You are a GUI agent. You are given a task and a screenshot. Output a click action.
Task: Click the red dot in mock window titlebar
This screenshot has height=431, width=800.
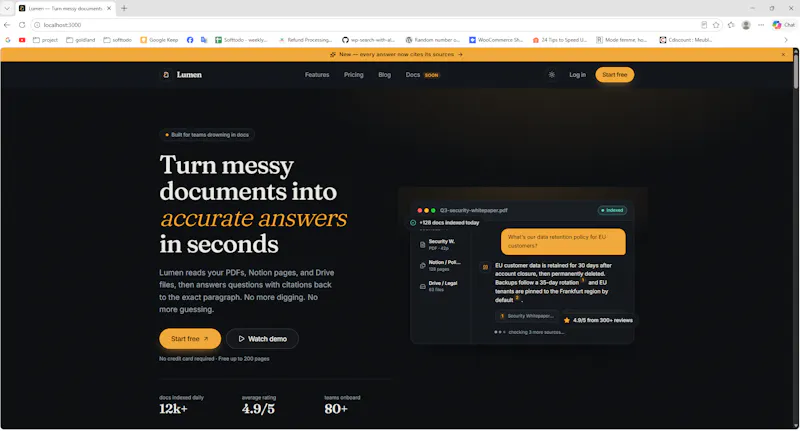click(x=419, y=210)
